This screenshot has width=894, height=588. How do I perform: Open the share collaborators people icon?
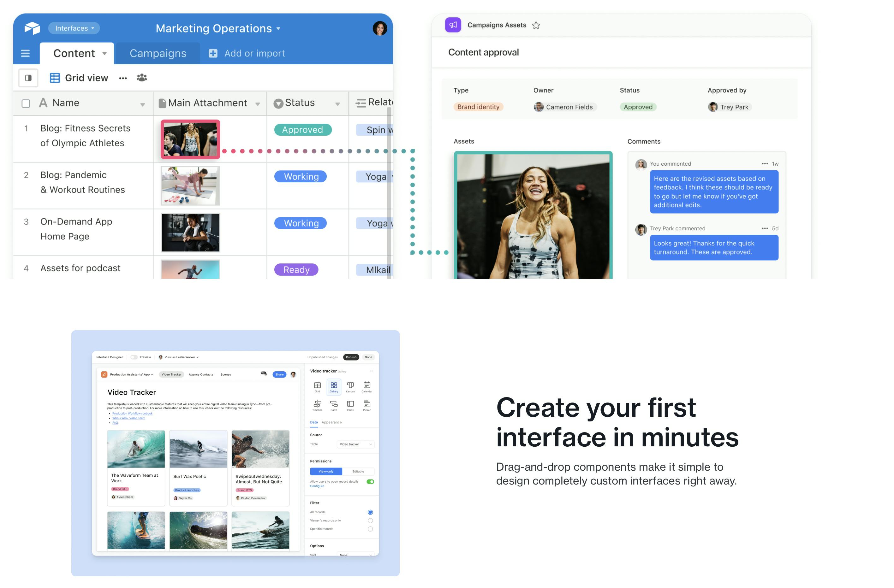click(x=142, y=78)
